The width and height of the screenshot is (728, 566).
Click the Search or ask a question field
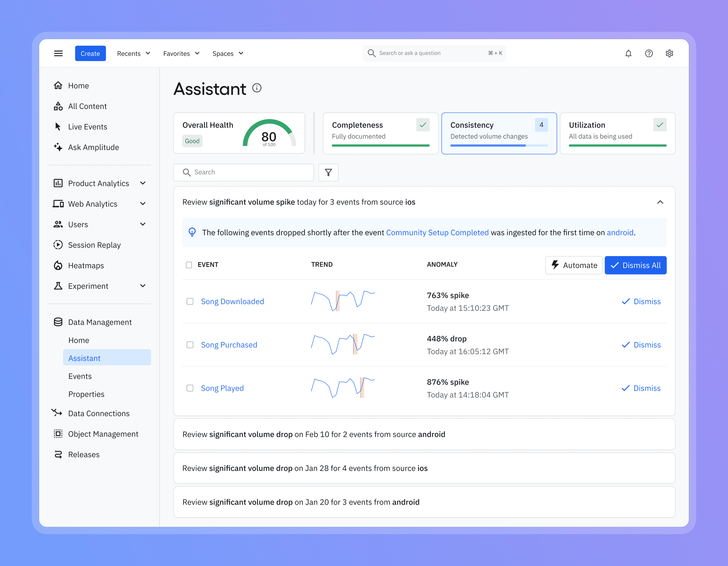click(x=433, y=53)
